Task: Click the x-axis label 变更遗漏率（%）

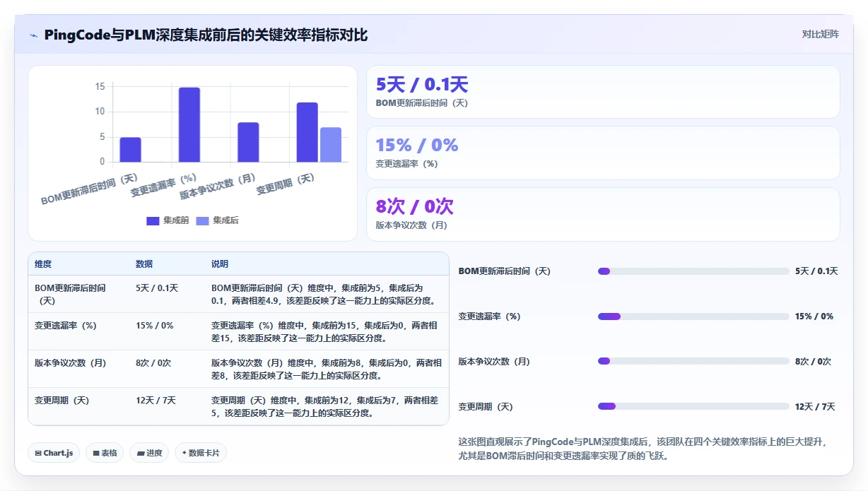Action: [164, 184]
